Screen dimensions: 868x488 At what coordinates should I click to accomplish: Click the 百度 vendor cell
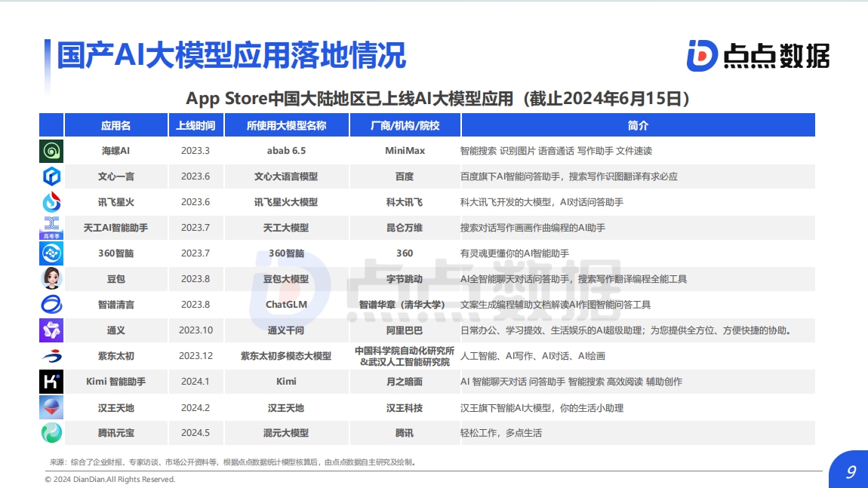pyautogui.click(x=405, y=176)
